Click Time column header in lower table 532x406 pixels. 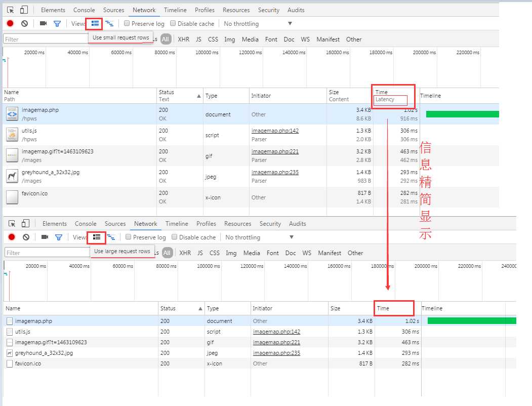pyautogui.click(x=398, y=308)
